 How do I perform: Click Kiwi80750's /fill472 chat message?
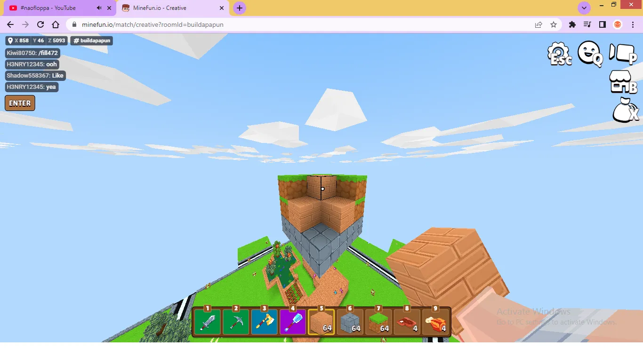(32, 53)
